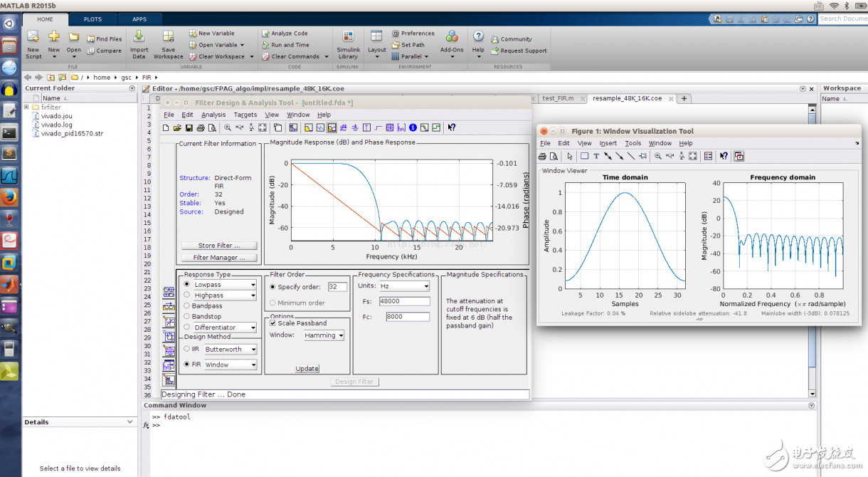Open the Simulink Library
Viewport: 868px width, 477px height.
(x=348, y=37)
